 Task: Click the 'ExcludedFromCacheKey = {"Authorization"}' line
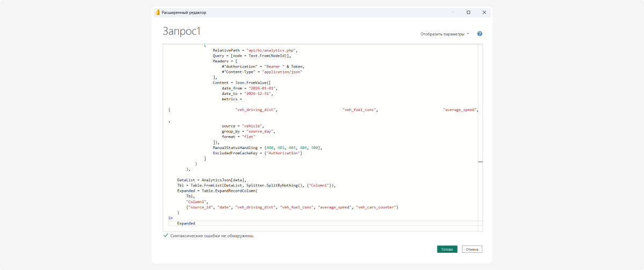(x=258, y=153)
